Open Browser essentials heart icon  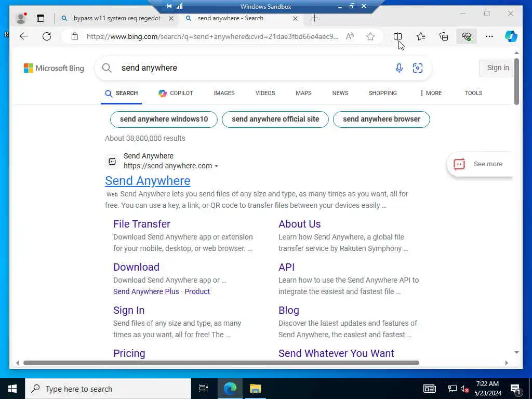(x=467, y=36)
